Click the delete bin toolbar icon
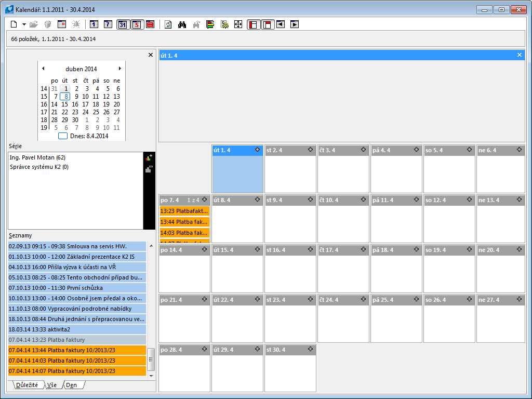The width and height of the screenshot is (532, 399). tap(48, 24)
